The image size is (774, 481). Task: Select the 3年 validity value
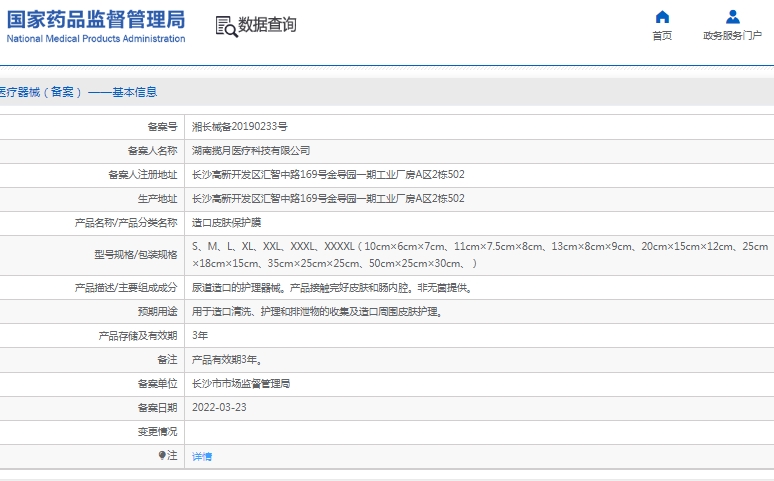pyautogui.click(x=200, y=335)
